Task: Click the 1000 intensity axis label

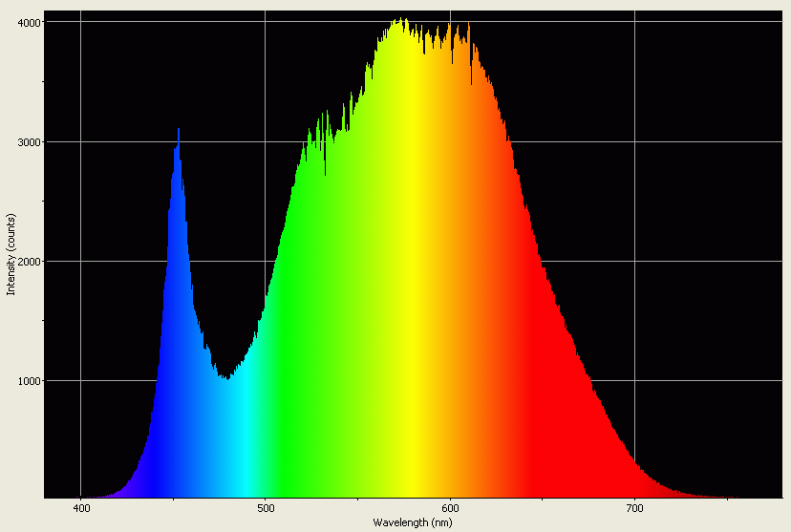Action: (29, 381)
